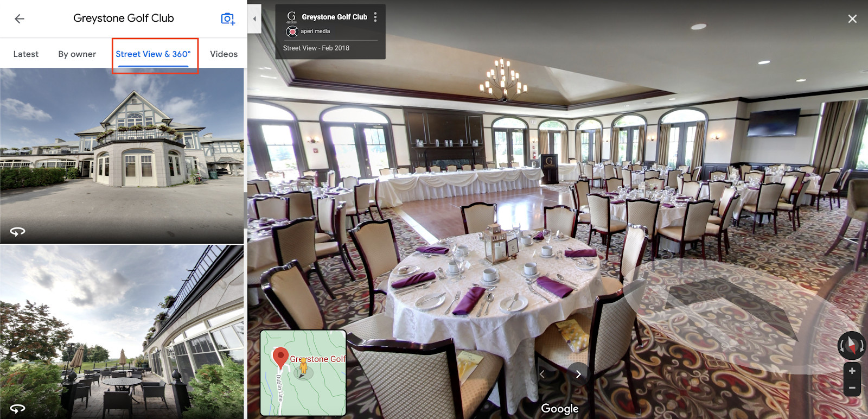Screen dimensions: 868x419
Task: Switch to the Videos tab
Action: click(x=224, y=54)
